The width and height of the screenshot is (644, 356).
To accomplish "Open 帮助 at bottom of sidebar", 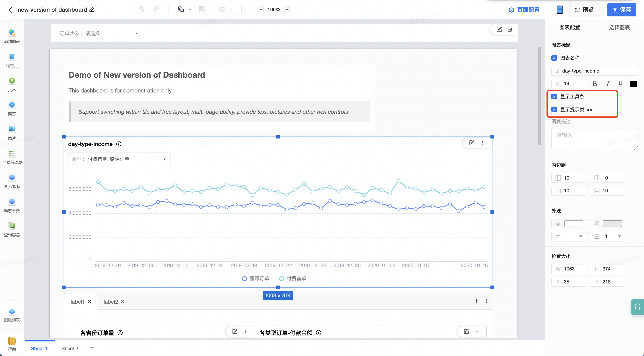I will click(x=12, y=344).
